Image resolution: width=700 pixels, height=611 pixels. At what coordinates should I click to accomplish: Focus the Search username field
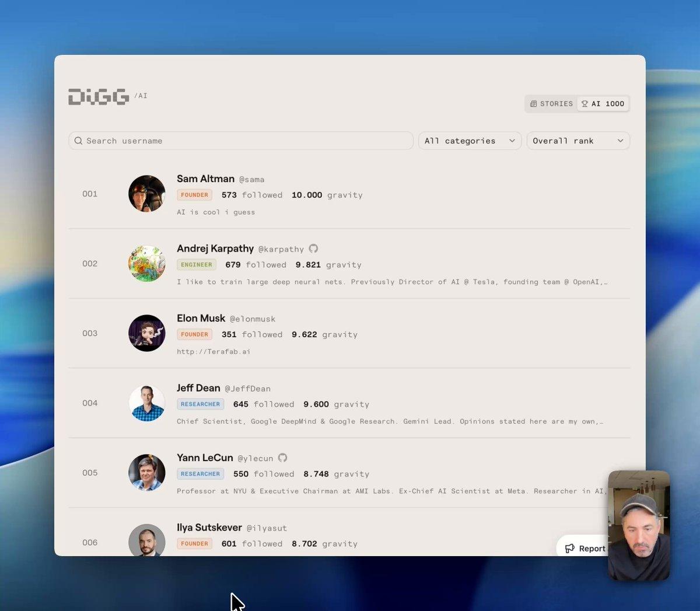click(x=241, y=141)
